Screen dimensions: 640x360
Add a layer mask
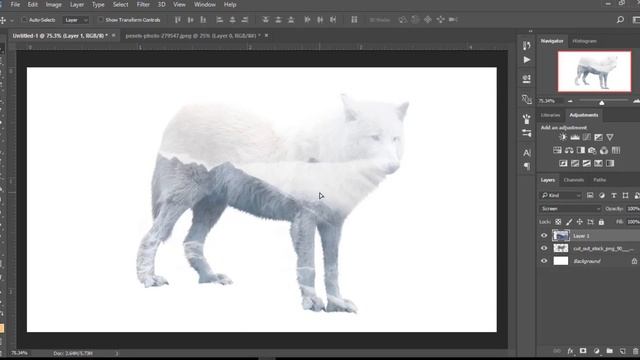pos(583,351)
